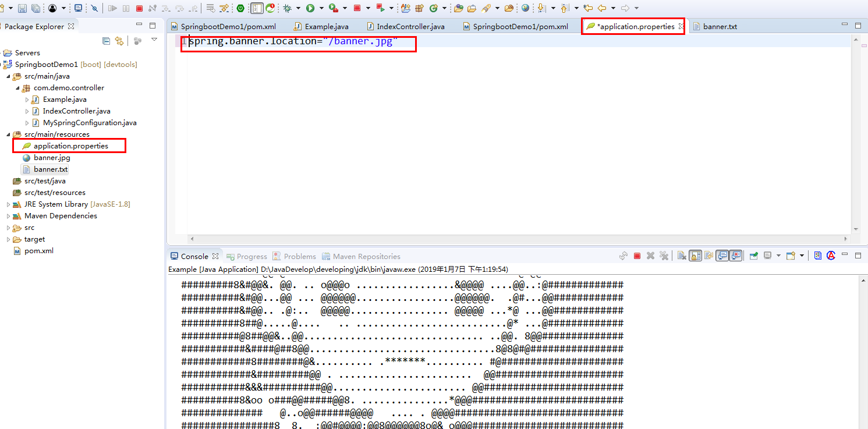Screen dimensions: 868x429
Task: Select IndexController.java in the tree
Action: (76, 111)
